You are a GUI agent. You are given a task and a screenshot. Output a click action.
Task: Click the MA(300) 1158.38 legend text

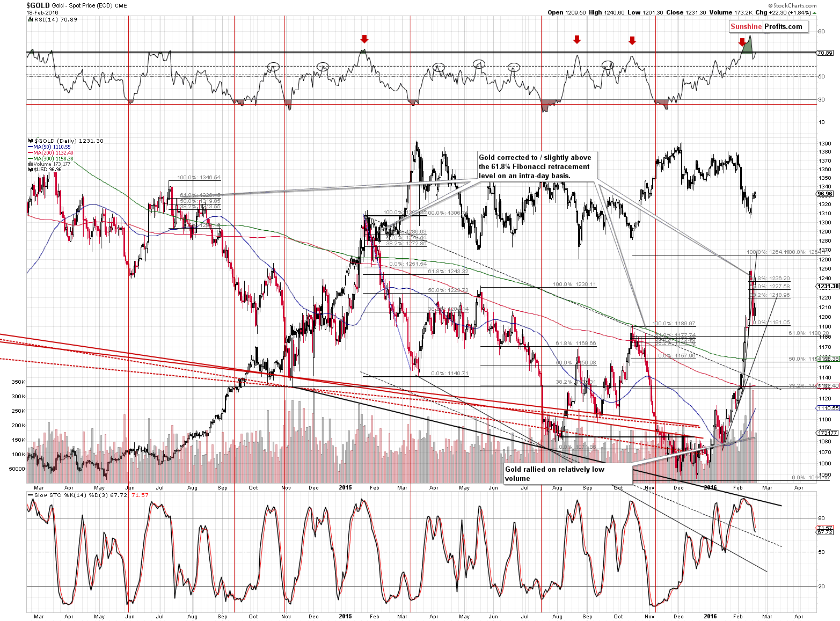(x=53, y=159)
